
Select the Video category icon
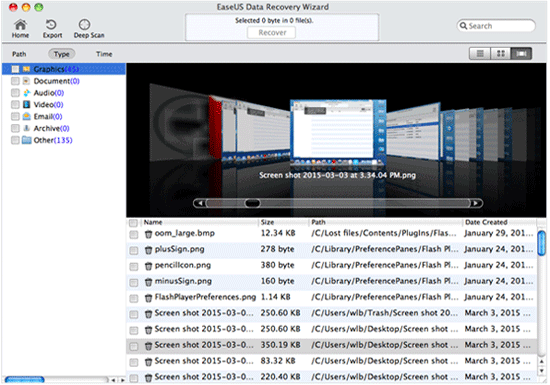tap(26, 104)
